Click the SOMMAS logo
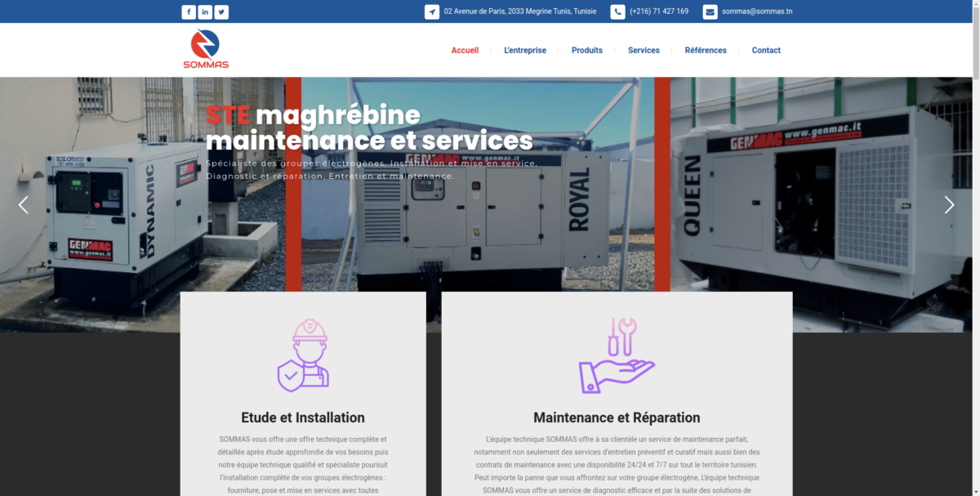This screenshot has height=496, width=980. pos(206,49)
